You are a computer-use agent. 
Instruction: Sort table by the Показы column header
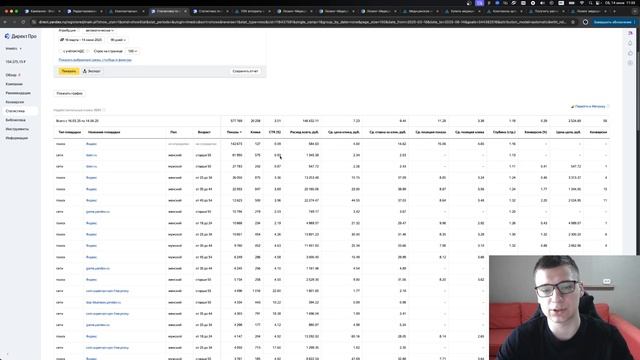point(234,132)
